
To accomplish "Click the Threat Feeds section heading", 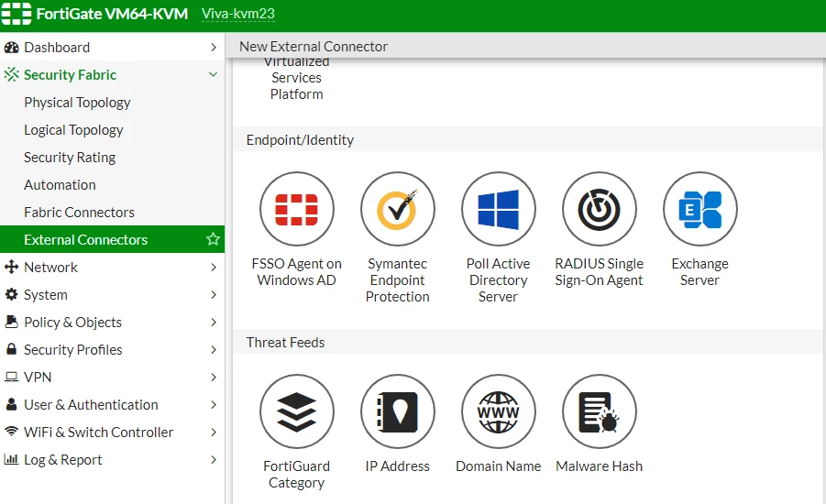I will 285,343.
